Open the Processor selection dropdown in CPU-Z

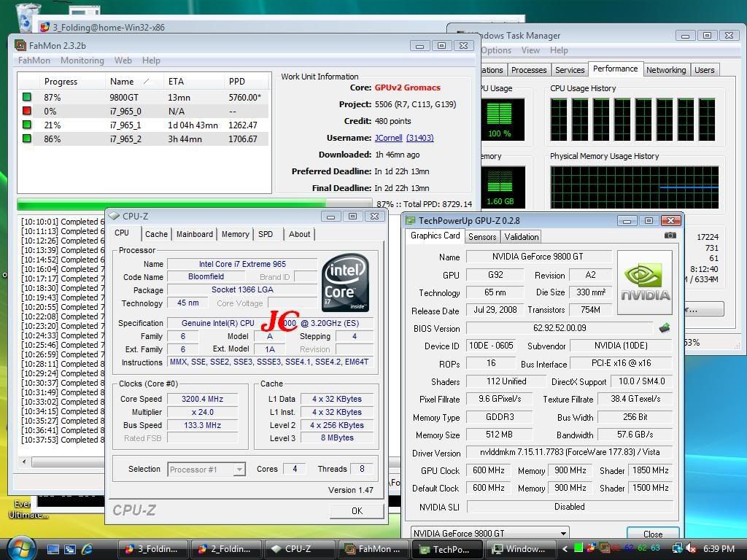[239, 470]
